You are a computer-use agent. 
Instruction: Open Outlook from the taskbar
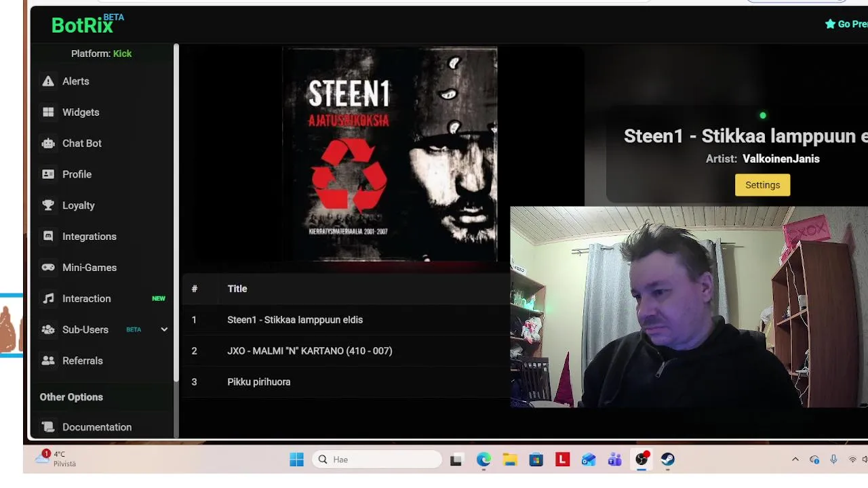(x=589, y=460)
